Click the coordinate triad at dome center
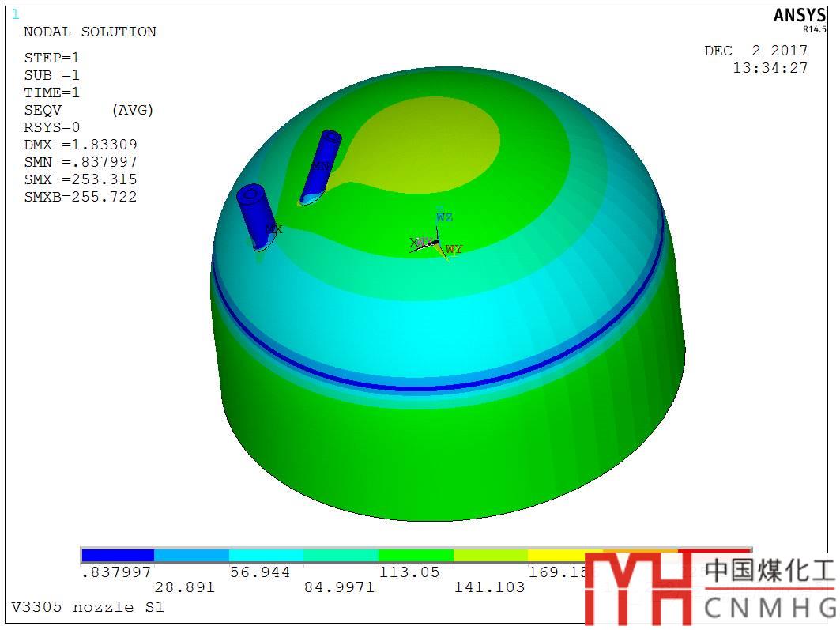The height and width of the screenshot is (630, 840). pos(435,242)
